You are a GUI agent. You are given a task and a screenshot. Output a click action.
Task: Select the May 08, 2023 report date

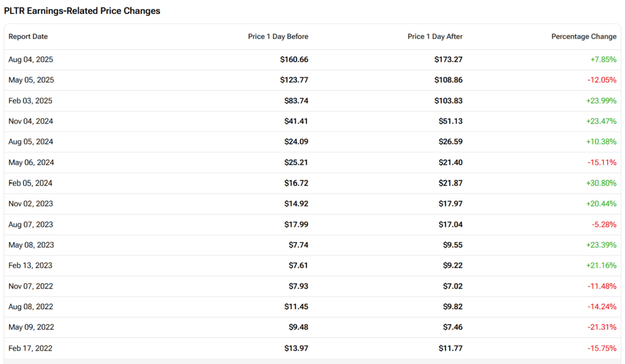point(31,245)
